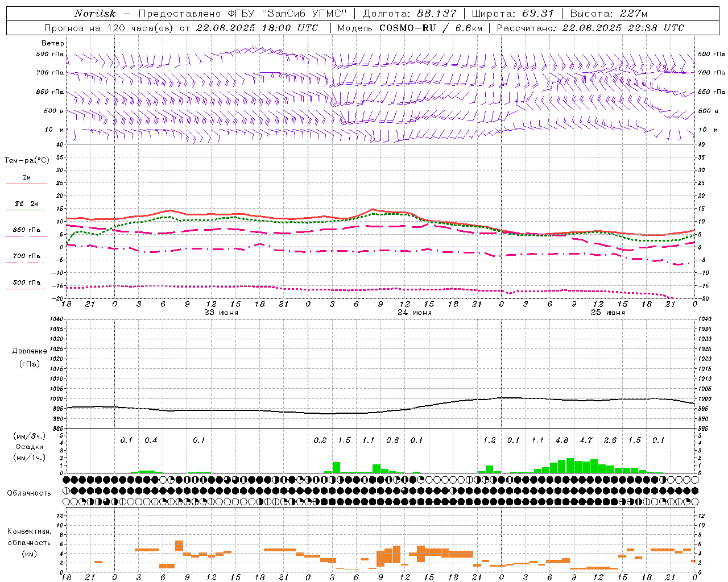Click the 'Модель COSMO-RU / 6.6км' text
Viewport: 728px width, 582px height.
(409, 28)
